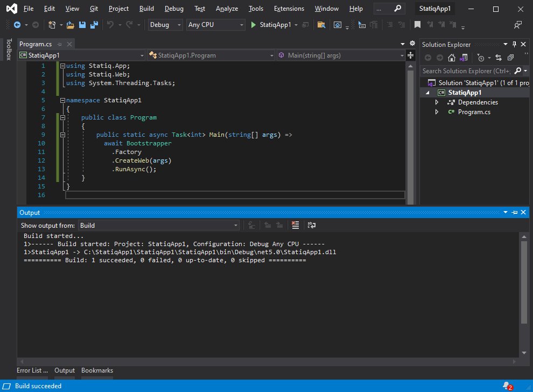This screenshot has width=533, height=392.
Task: Open the Visual Studio search magnifier
Action: 397,9
